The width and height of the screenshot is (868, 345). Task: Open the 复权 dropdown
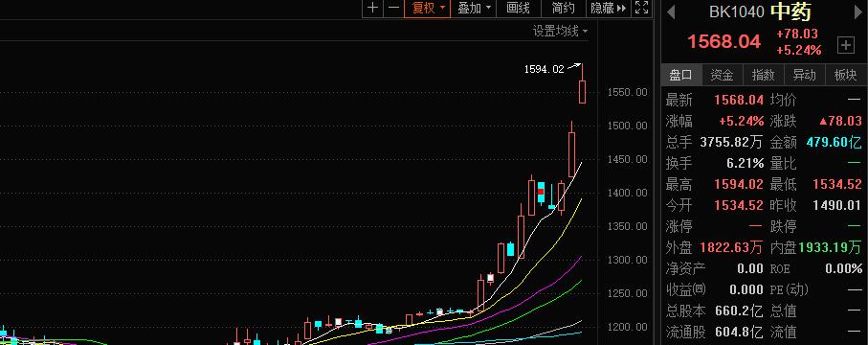click(x=427, y=9)
